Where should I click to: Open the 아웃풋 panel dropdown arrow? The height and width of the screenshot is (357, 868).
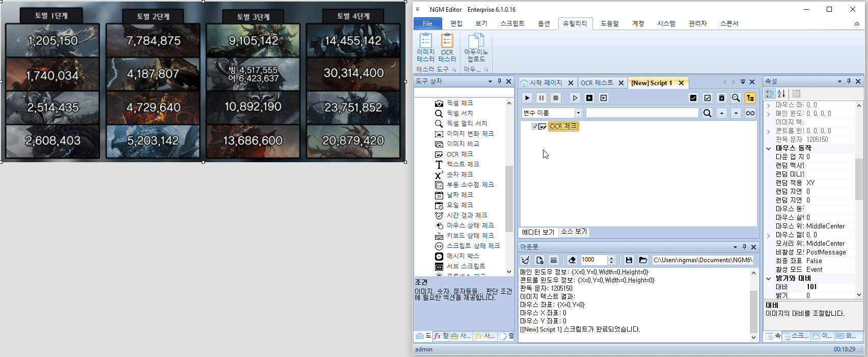(x=735, y=247)
